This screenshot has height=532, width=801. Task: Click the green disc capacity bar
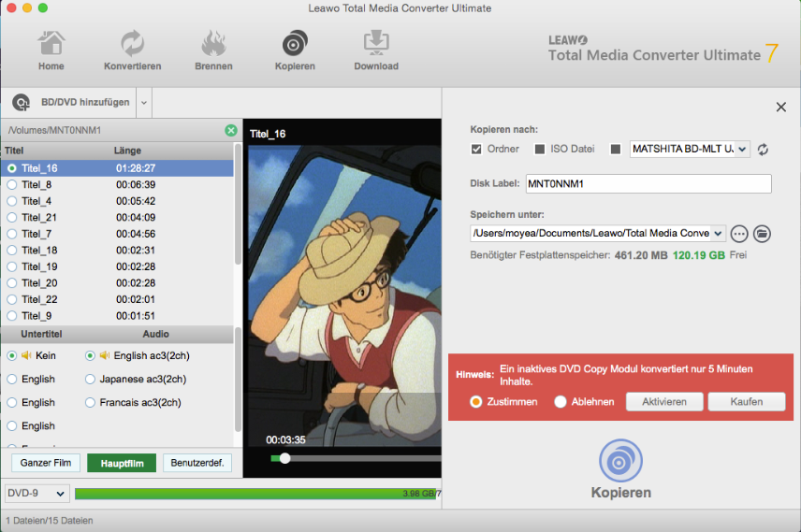click(255, 494)
